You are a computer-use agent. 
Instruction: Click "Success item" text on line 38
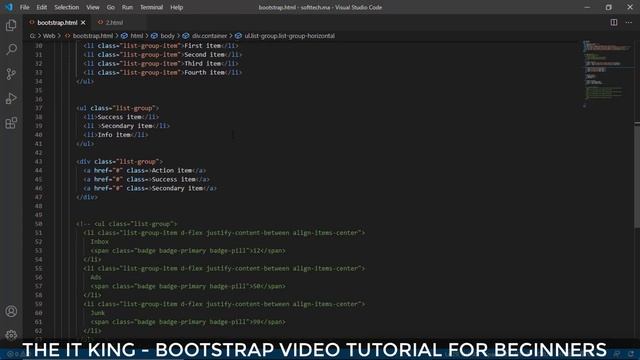tap(120, 117)
